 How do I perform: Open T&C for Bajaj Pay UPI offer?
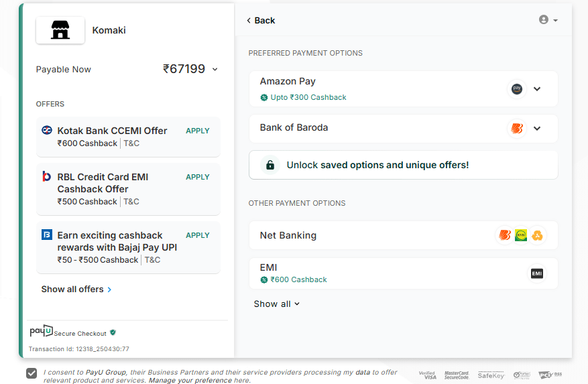pyautogui.click(x=152, y=260)
